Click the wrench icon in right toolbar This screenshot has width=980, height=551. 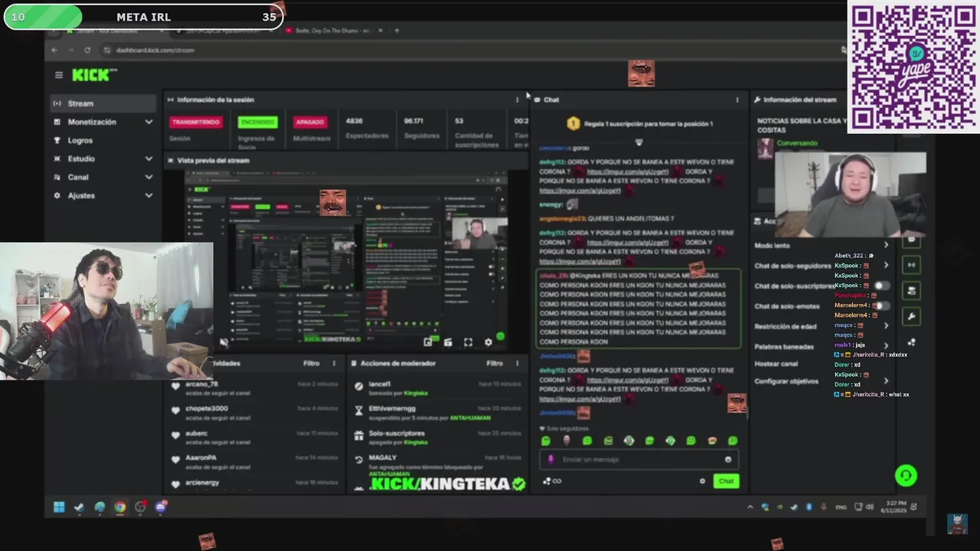pyautogui.click(x=911, y=316)
